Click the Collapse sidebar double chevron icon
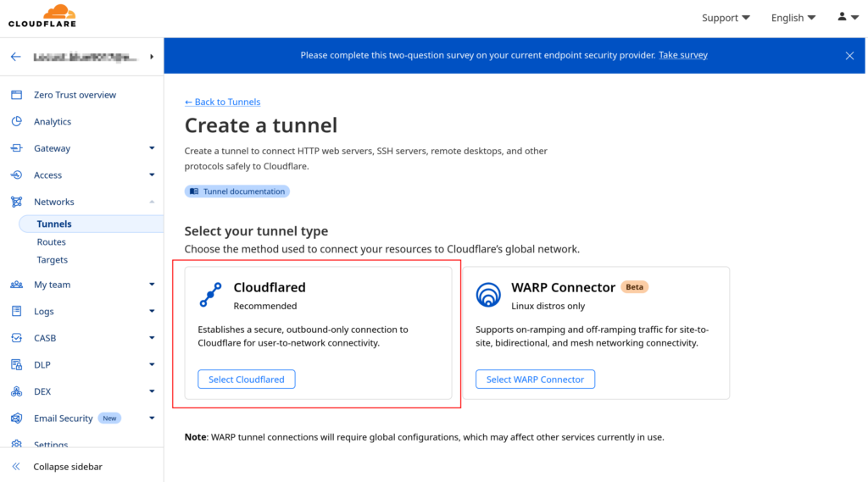This screenshot has width=868, height=482. pyautogui.click(x=16, y=467)
